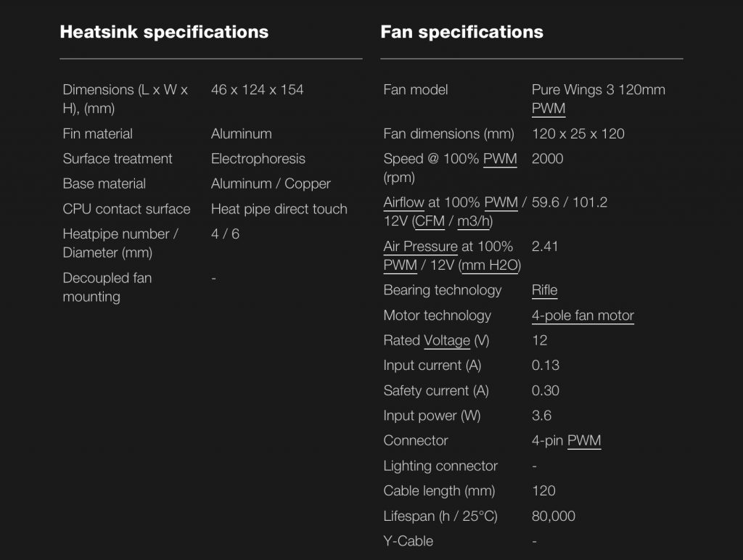Click the Fan specifications heading
Image resolution: width=743 pixels, height=560 pixels.
pos(462,32)
